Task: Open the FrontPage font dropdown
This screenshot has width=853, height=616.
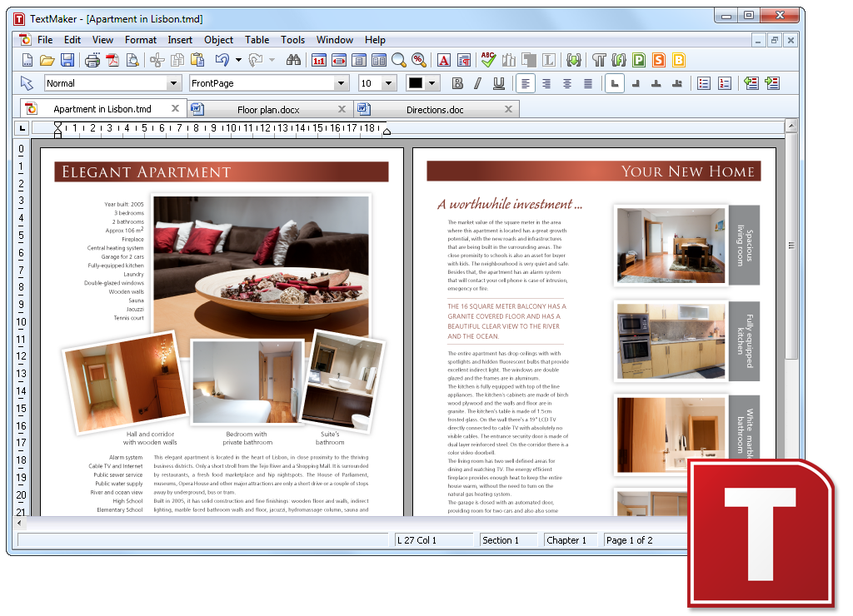Action: point(342,82)
